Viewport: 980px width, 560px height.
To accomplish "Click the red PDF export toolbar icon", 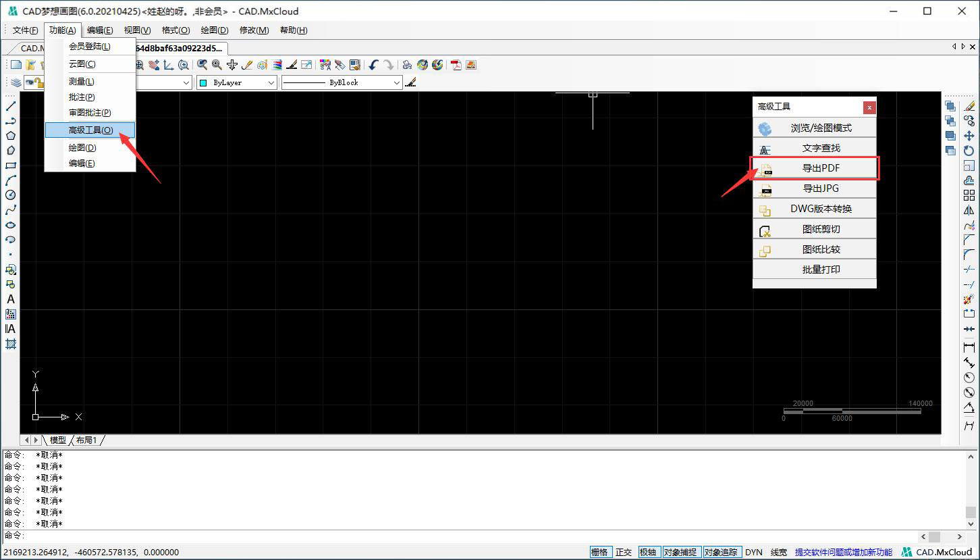I will (457, 65).
